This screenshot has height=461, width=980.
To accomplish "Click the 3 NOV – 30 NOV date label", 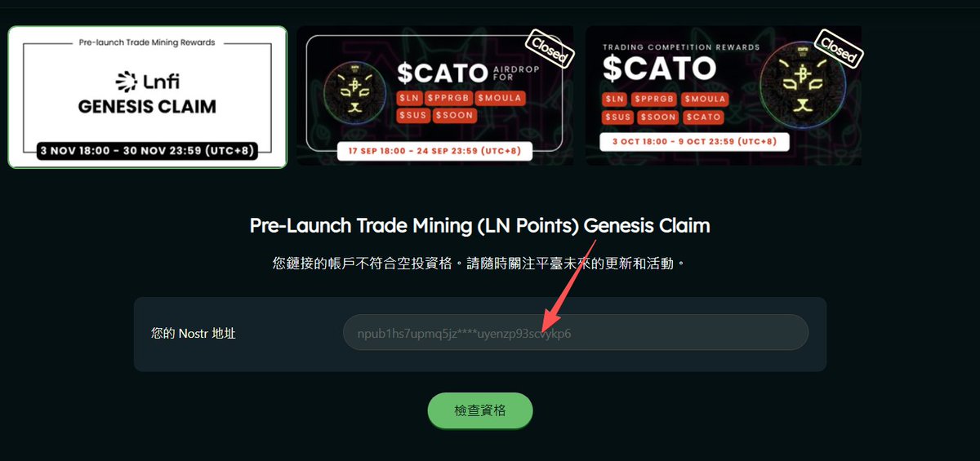I will [x=147, y=151].
